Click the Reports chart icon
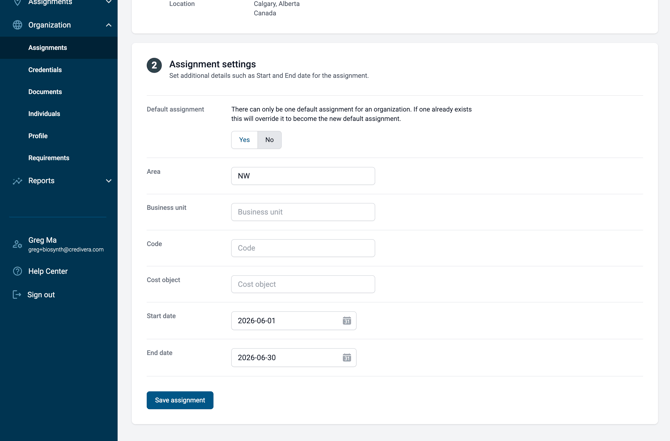This screenshot has height=441, width=670. pyautogui.click(x=17, y=181)
